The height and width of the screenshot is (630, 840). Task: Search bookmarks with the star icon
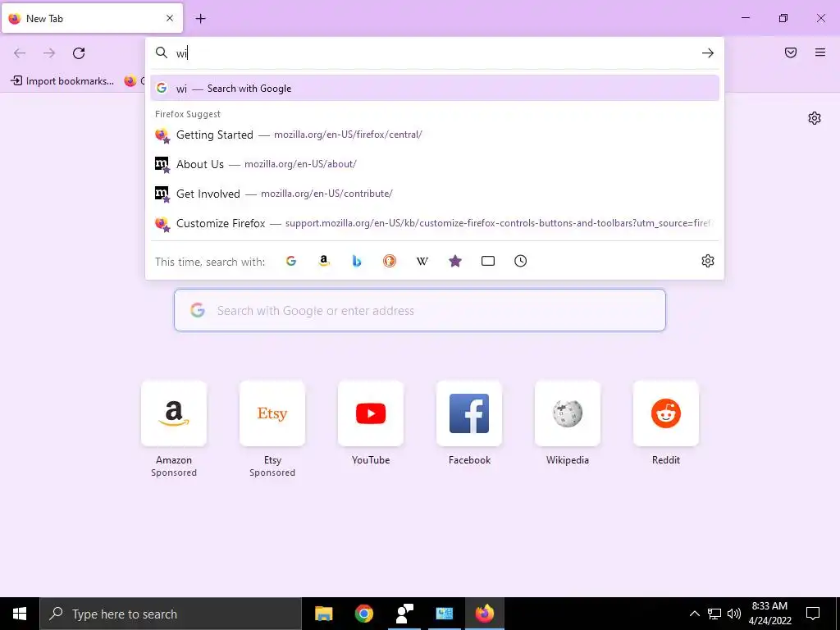pos(454,261)
